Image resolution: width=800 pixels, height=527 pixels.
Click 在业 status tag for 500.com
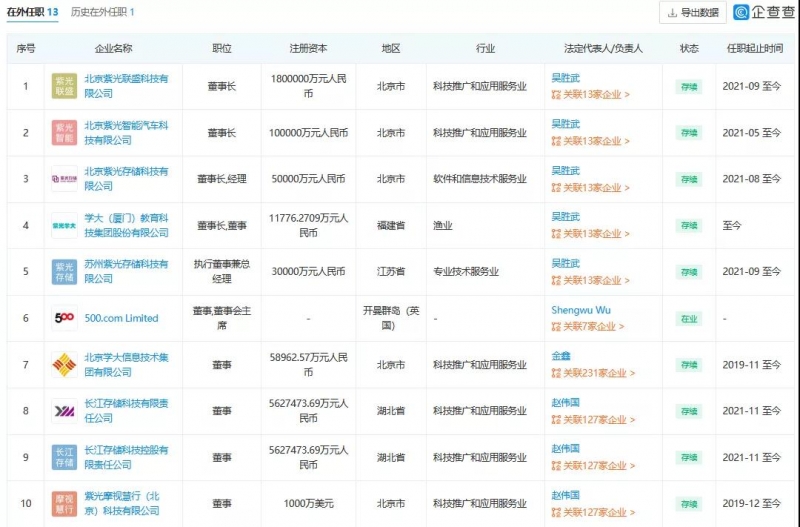689,319
